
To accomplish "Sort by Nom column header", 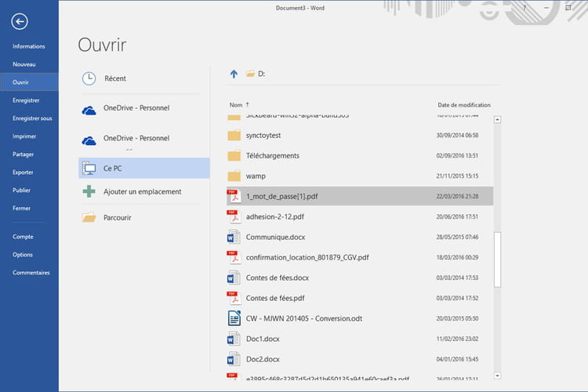I will 236,105.
